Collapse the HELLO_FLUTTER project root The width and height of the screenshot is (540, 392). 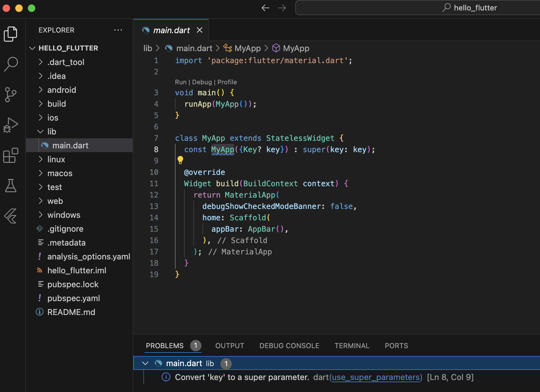32,48
